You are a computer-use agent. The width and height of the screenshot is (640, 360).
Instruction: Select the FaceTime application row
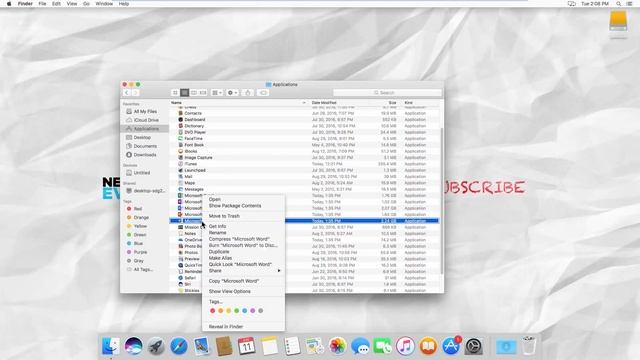pos(304,138)
